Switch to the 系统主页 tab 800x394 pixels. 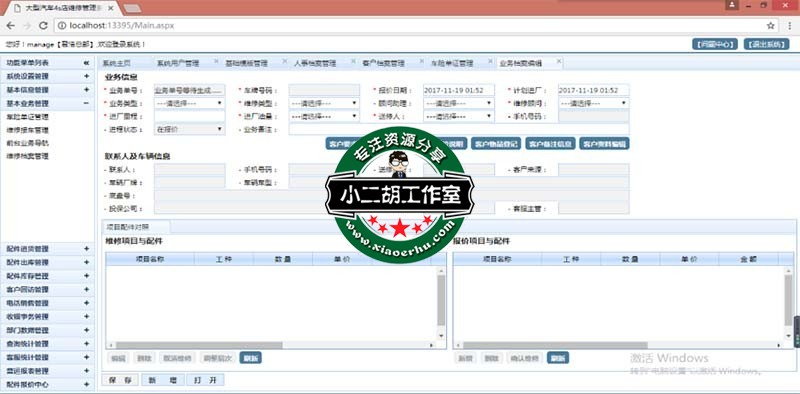click(117, 64)
